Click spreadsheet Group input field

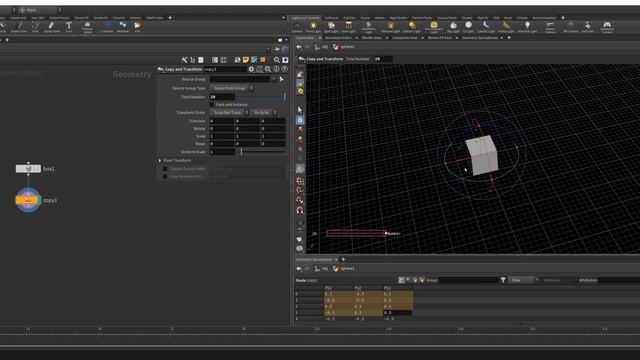coord(468,280)
